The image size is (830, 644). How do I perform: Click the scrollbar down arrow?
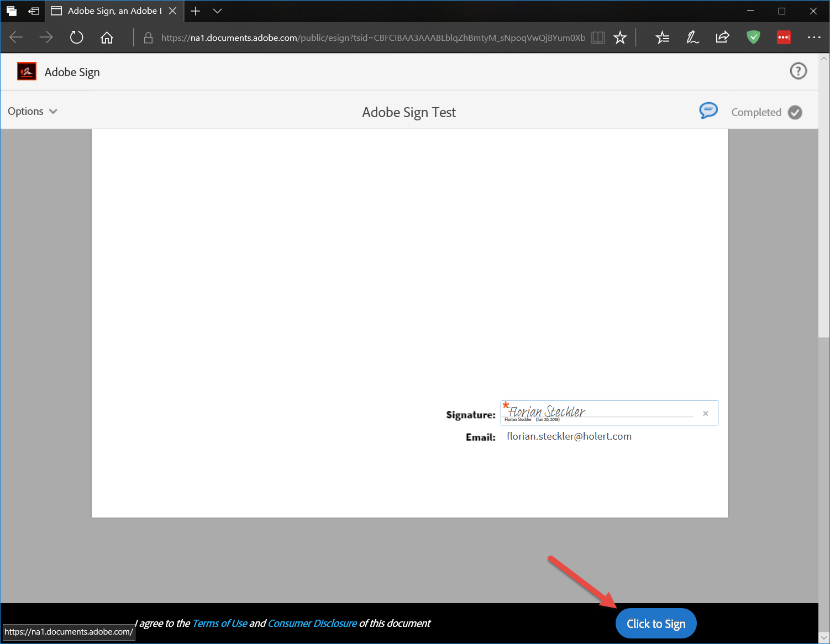pos(824,637)
